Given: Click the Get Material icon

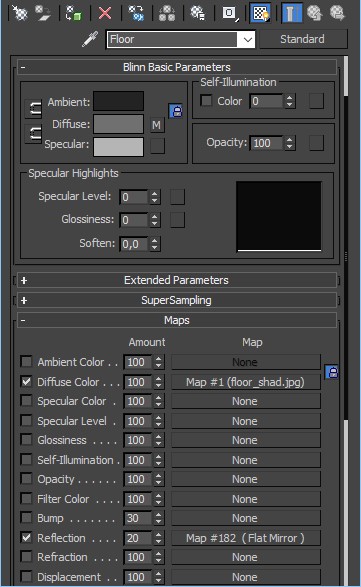Looking at the screenshot, I should [x=19, y=13].
